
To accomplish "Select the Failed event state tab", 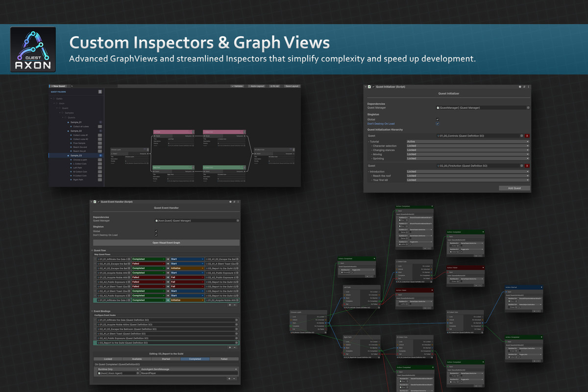I will [x=224, y=359].
